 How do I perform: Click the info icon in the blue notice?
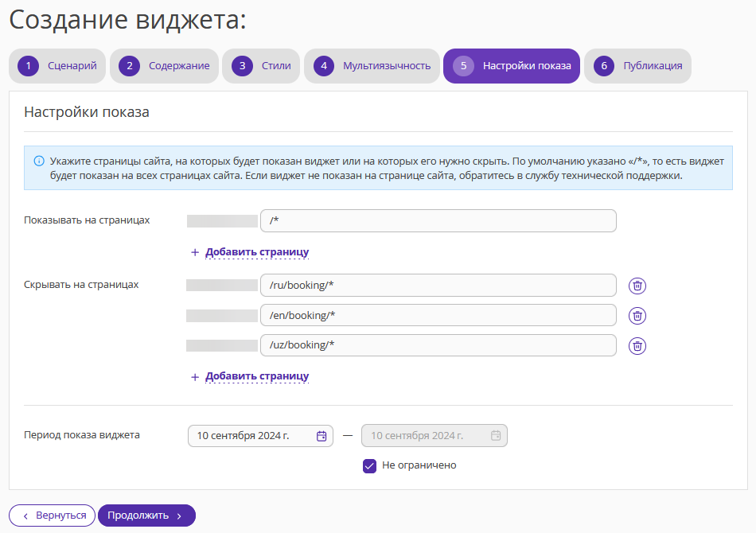(x=39, y=161)
